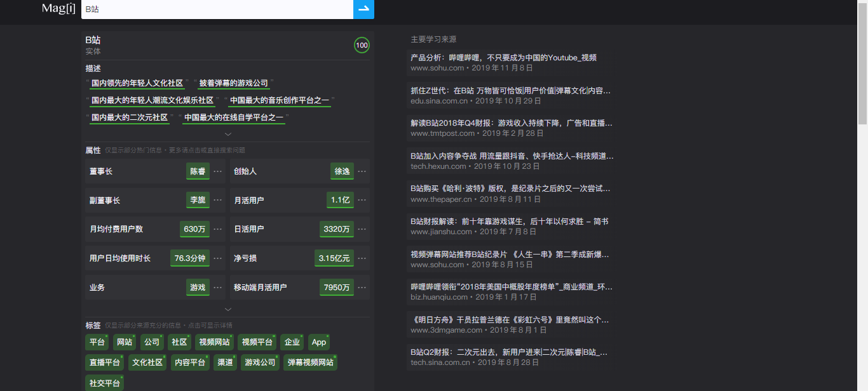The image size is (868, 391).
Task: Open more options for 董事长 row
Action: 218,171
